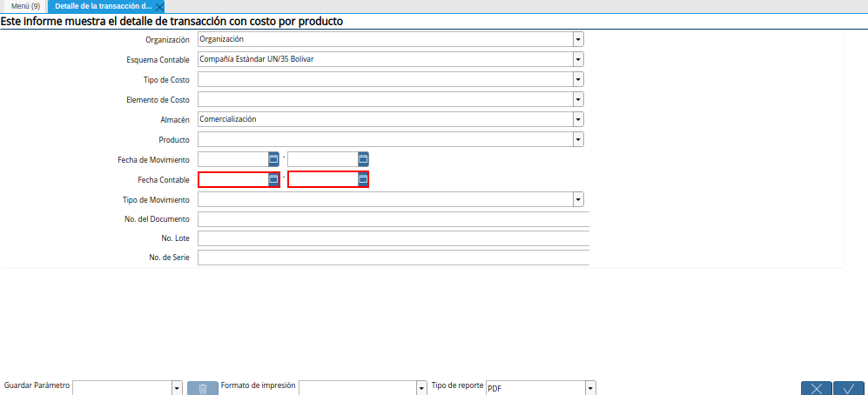Click the No. Lote input field
The width and height of the screenshot is (868, 395).
[x=393, y=238]
